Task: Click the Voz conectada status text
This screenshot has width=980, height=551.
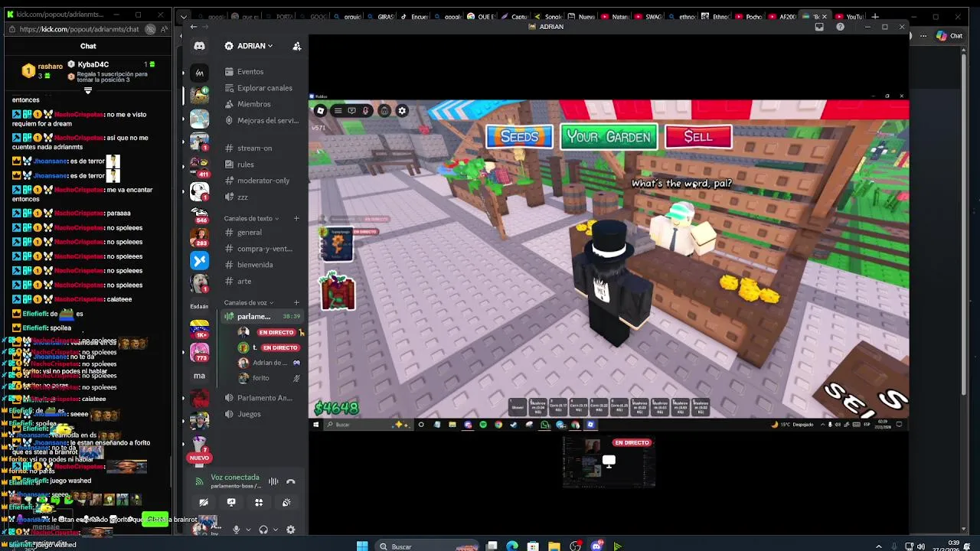Action: coord(235,478)
